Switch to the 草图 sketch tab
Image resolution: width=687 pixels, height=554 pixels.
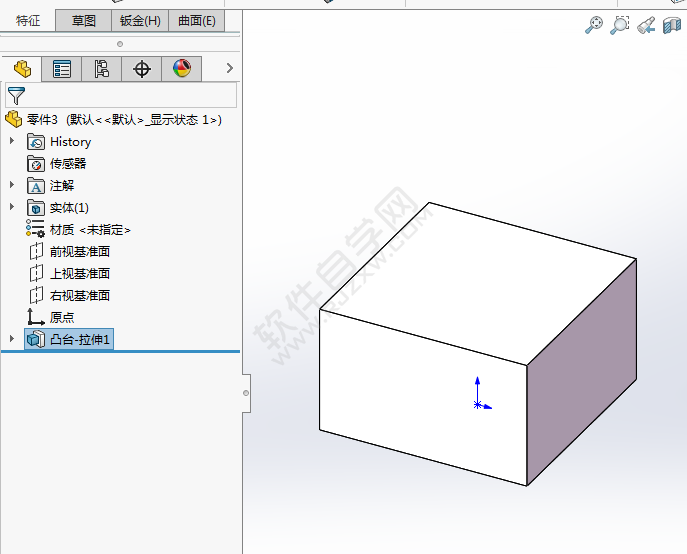(84, 21)
